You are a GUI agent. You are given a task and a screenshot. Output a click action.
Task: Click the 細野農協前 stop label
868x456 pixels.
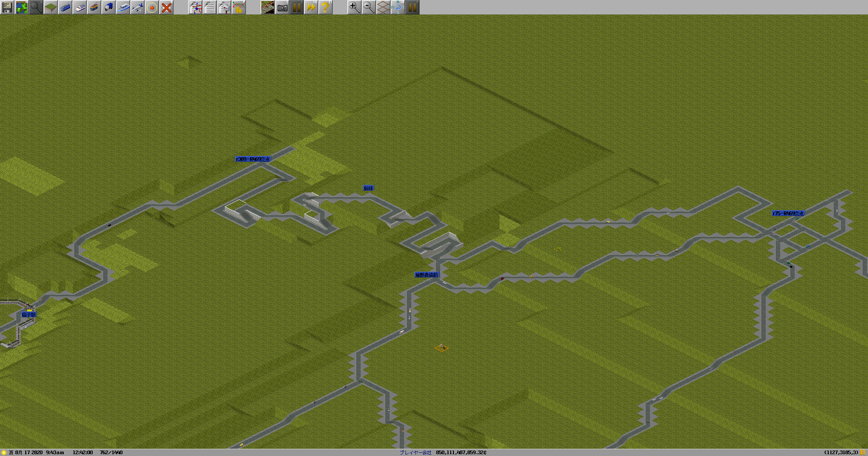(x=426, y=275)
